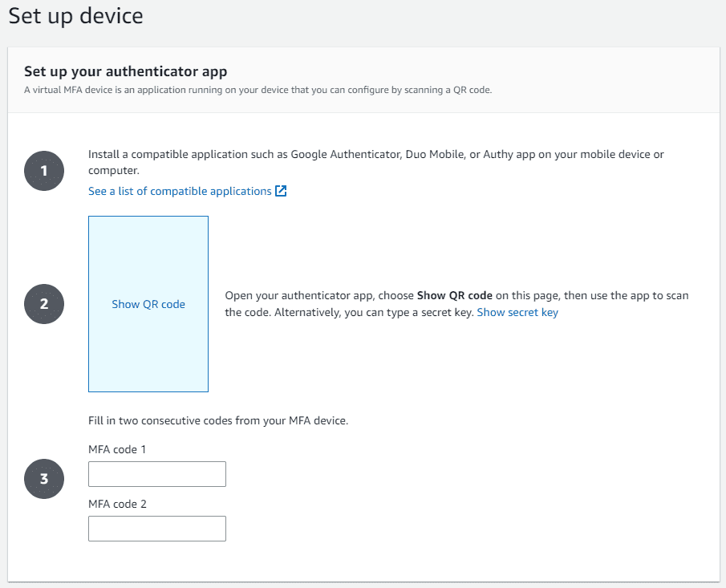Viewport: 726px width, 588px height.
Task: Click the "MFA code 2" field label
Action: click(117, 504)
